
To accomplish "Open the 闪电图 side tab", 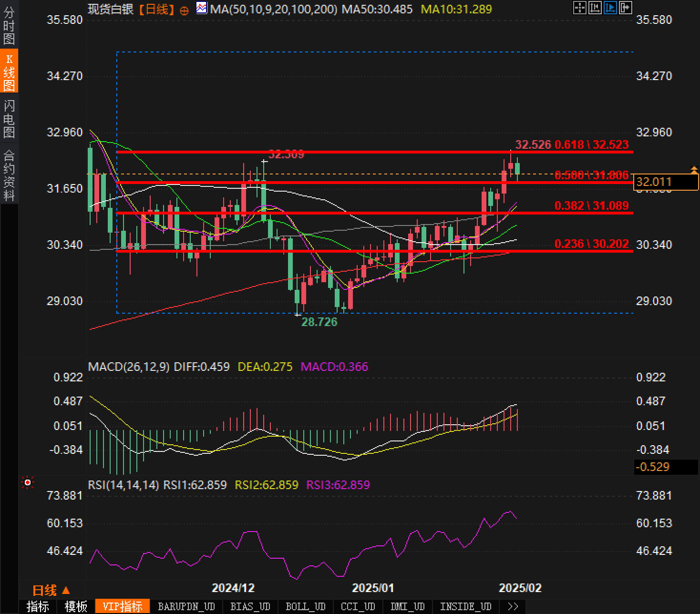I will pyautogui.click(x=9, y=119).
